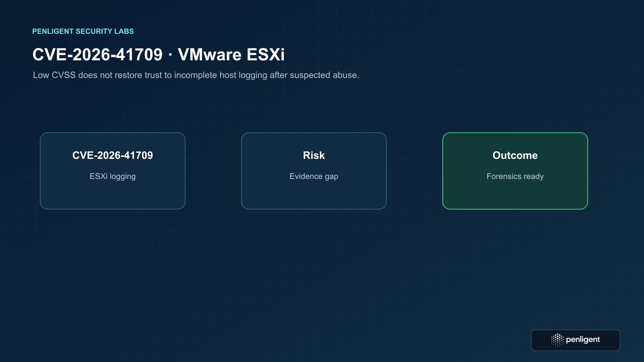
Task: Select the 'Forensics ready' card text
Action: coord(515,177)
